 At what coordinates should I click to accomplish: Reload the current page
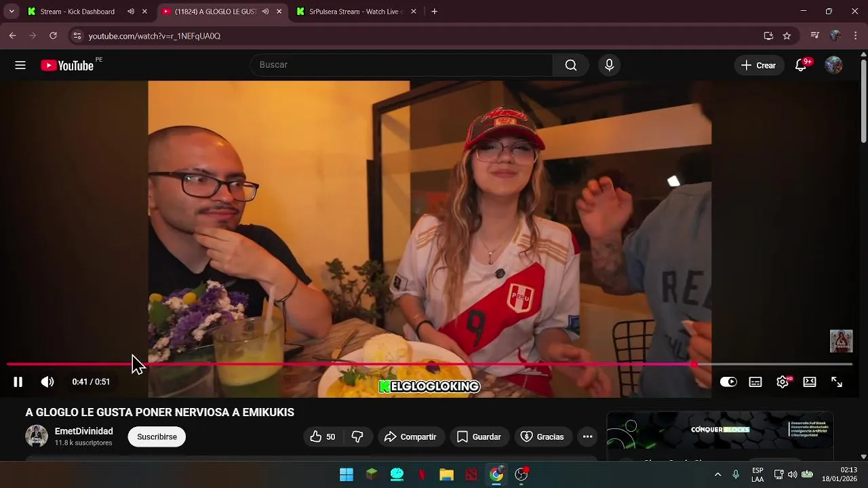point(53,36)
